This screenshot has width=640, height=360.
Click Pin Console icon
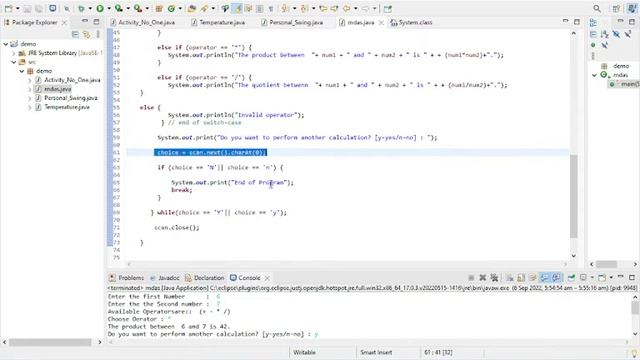tap(571, 278)
